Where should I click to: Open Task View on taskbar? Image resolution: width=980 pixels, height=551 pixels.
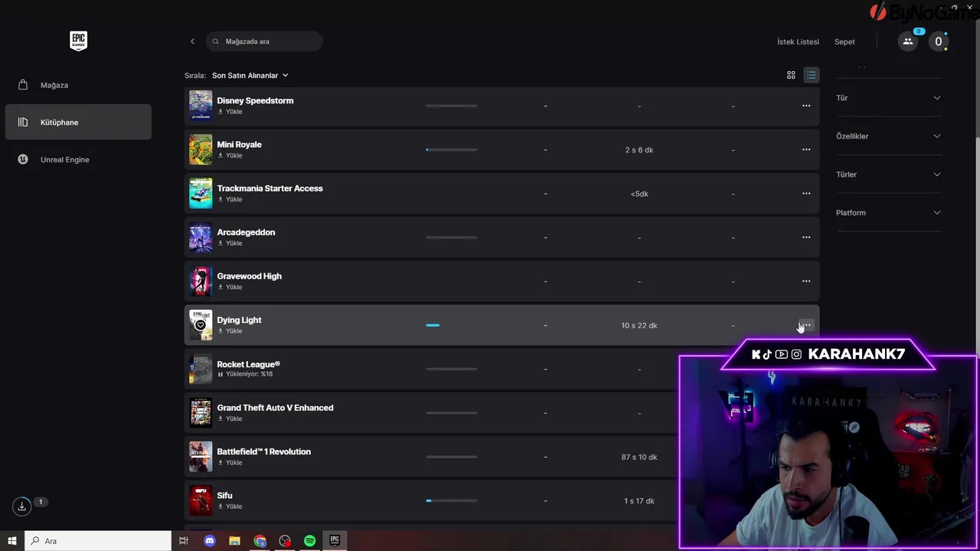tap(184, 541)
